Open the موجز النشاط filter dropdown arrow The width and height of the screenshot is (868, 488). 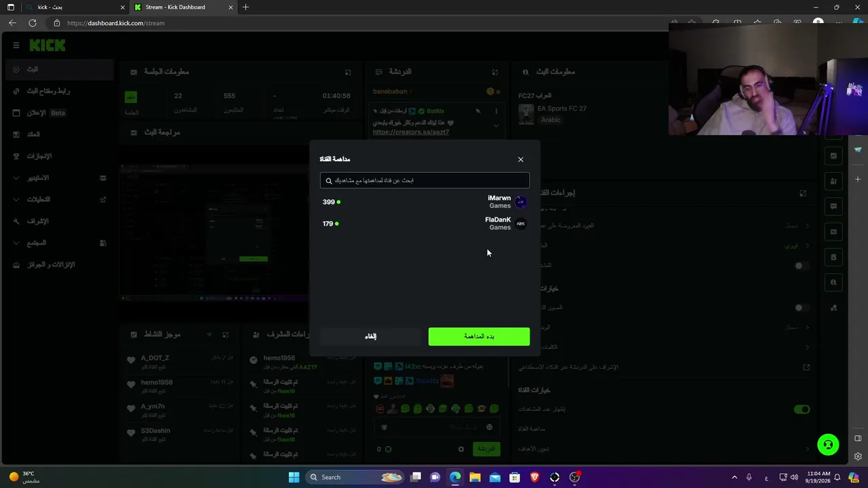point(209,335)
